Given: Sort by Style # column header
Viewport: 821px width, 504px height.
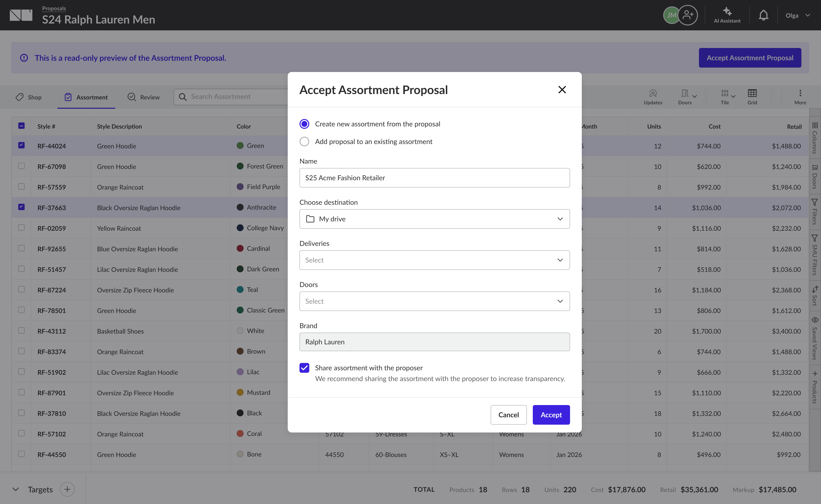Looking at the screenshot, I should coord(46,126).
